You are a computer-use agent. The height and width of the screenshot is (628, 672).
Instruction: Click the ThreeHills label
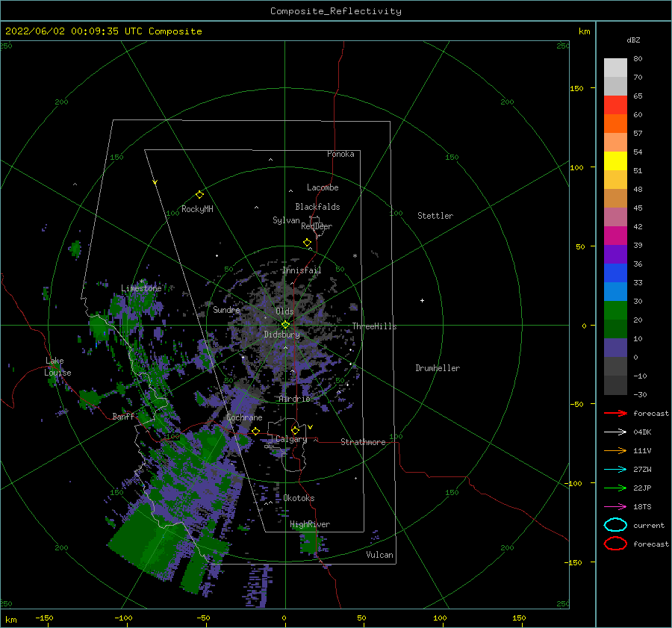[x=375, y=326]
